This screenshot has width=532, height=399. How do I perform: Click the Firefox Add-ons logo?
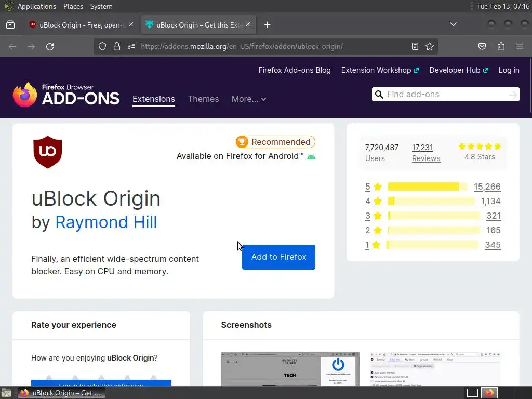pos(66,95)
